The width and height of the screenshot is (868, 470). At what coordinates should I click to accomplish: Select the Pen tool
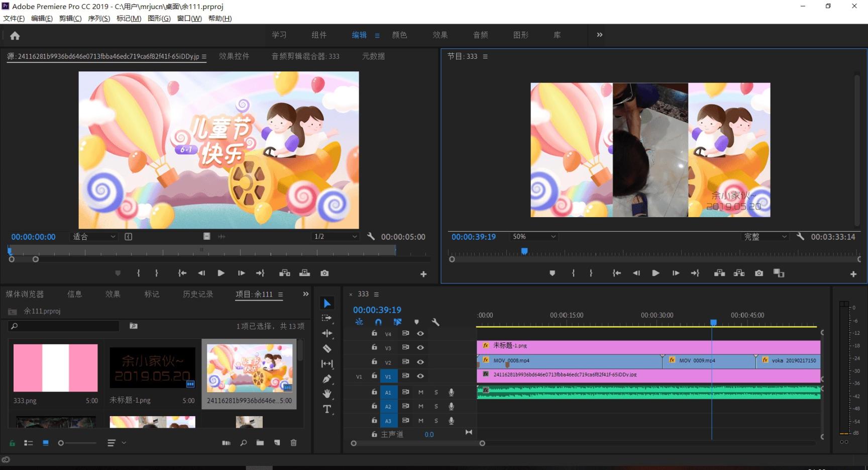[x=327, y=379]
